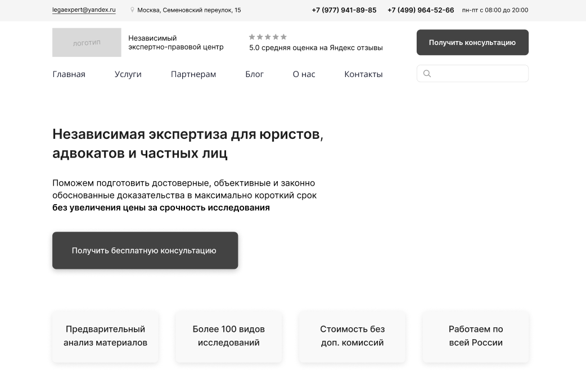Click phone number +7 (499) 964-52-66
Screen dimensions: 586x392
(420, 10)
